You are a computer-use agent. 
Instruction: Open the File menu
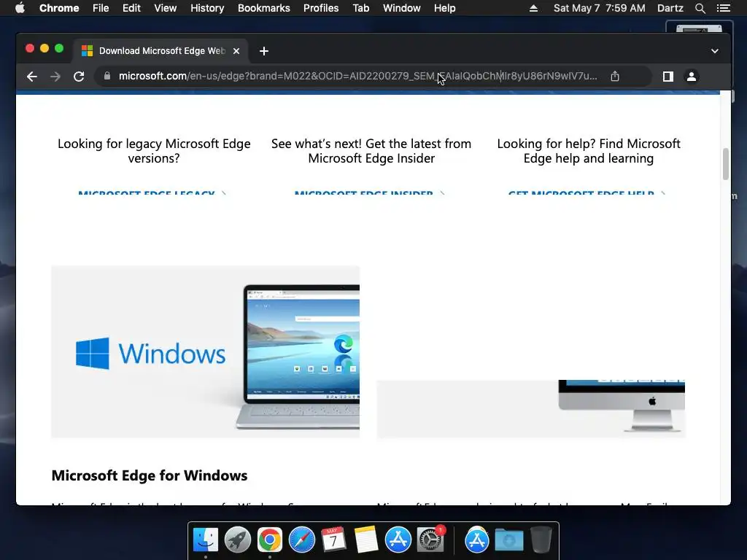pos(101,8)
